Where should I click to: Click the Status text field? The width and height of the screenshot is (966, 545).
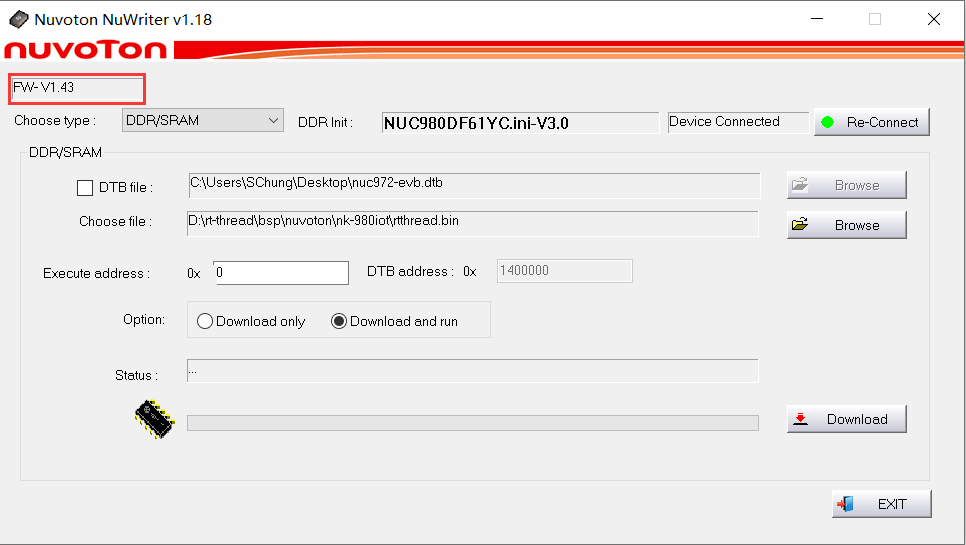473,371
